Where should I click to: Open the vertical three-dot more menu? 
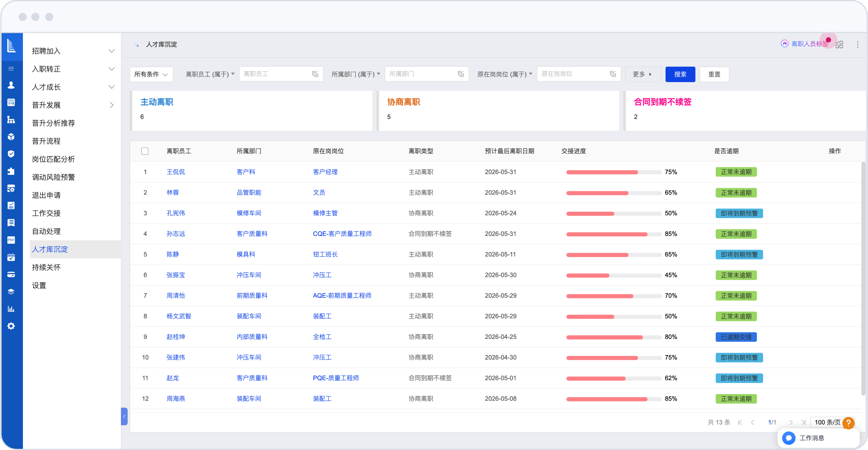pos(858,45)
